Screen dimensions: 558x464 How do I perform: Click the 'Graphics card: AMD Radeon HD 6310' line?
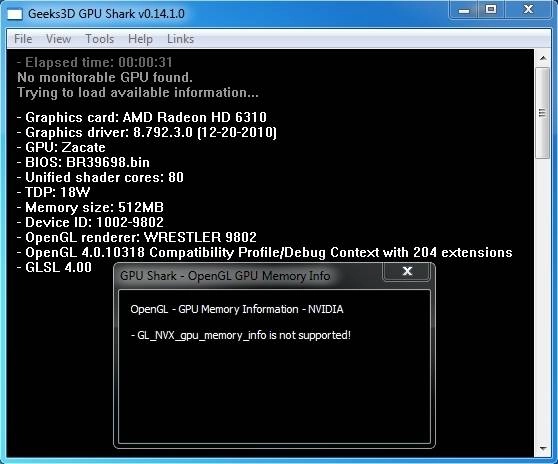tap(142, 117)
